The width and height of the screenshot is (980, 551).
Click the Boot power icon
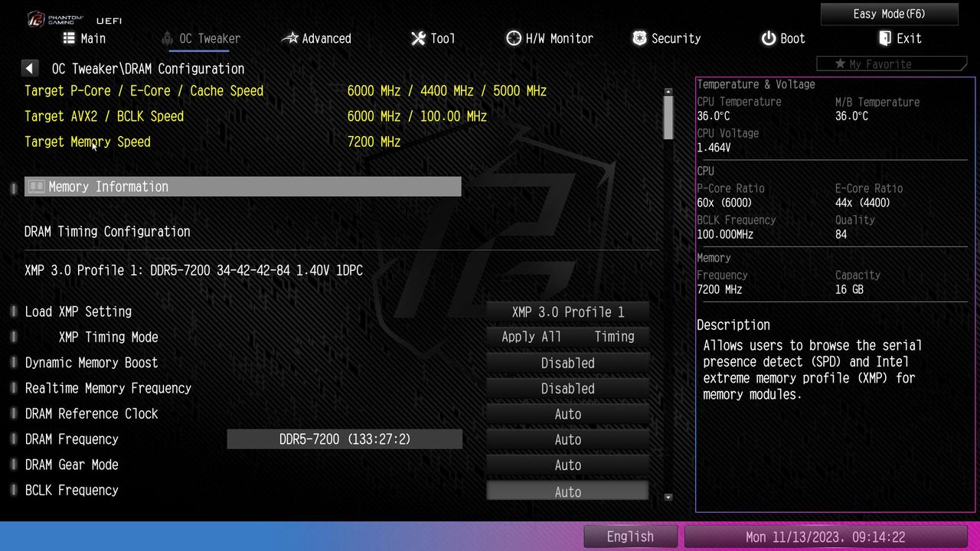coord(769,38)
